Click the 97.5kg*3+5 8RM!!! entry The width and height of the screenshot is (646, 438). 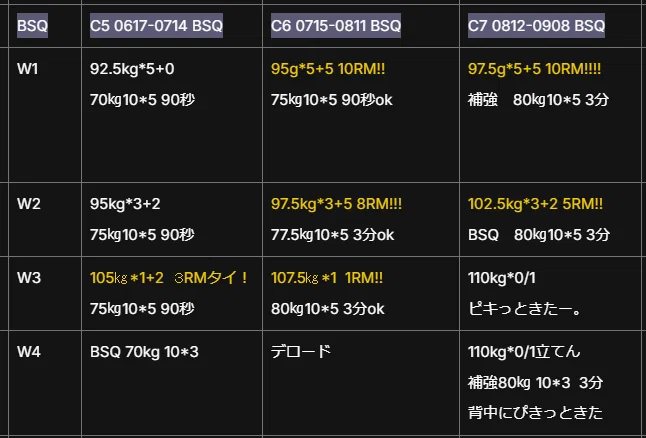(336, 204)
